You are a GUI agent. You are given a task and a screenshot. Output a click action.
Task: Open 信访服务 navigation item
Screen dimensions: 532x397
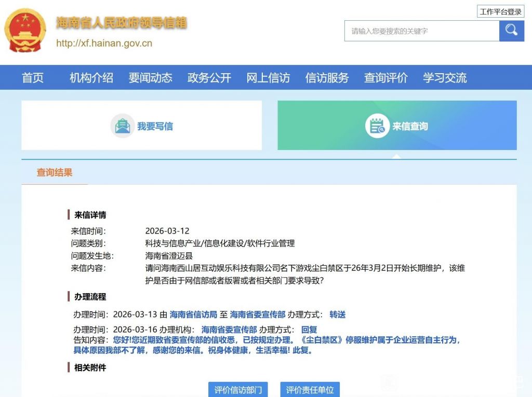(x=327, y=78)
